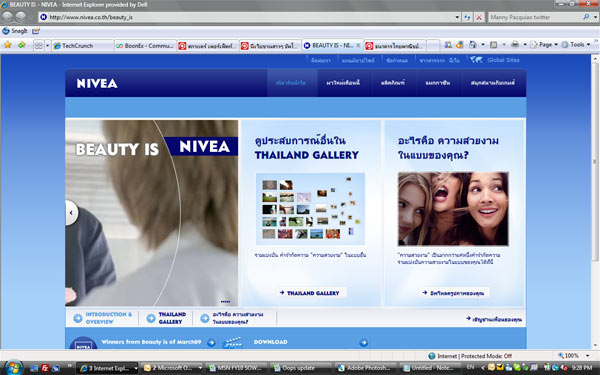
Task: Click the search magnifier icon
Action: click(x=586, y=17)
